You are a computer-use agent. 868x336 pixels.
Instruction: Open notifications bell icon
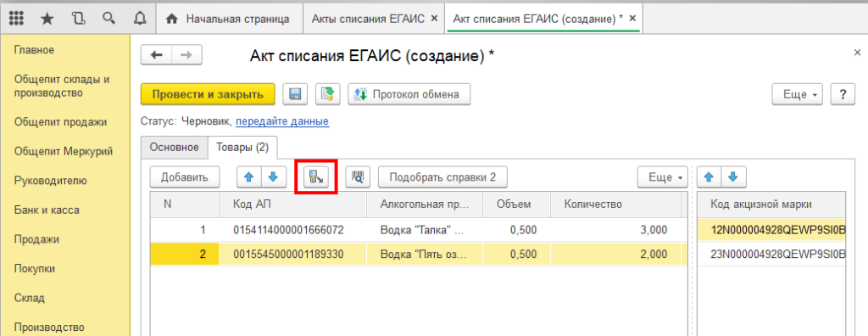[x=140, y=19]
